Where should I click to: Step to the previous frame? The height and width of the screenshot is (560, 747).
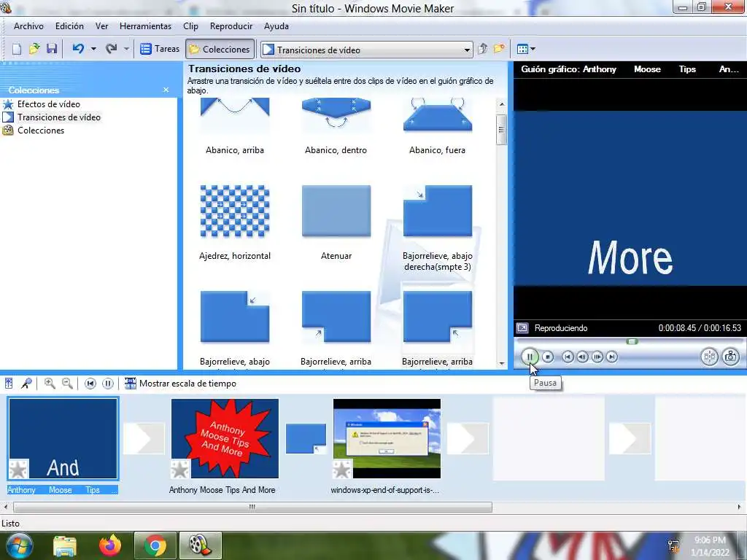click(582, 357)
